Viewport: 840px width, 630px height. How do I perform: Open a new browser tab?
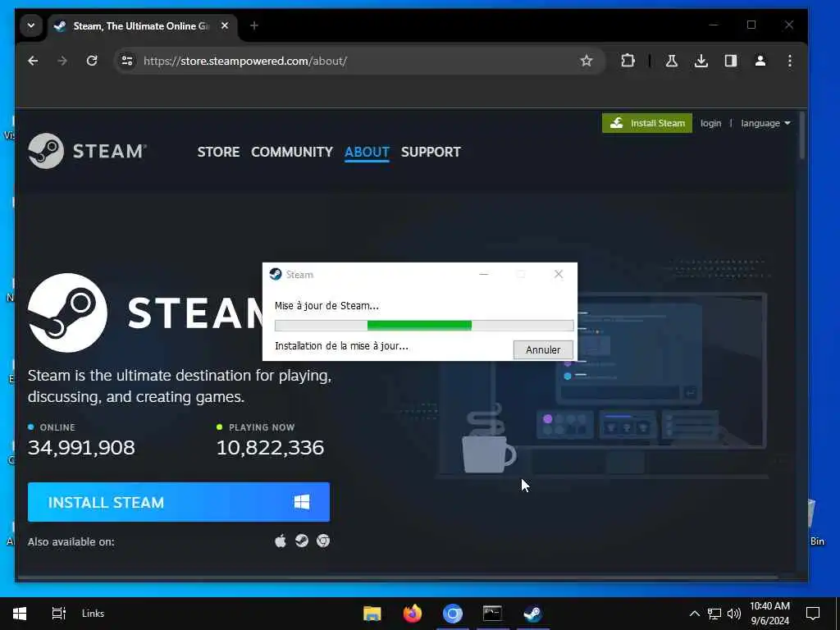click(254, 25)
